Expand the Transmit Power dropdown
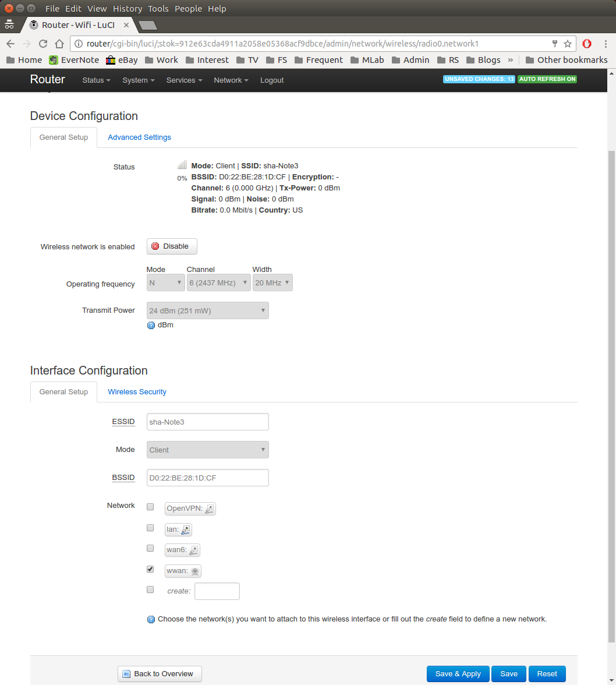This screenshot has height=685, width=616. 207,310
